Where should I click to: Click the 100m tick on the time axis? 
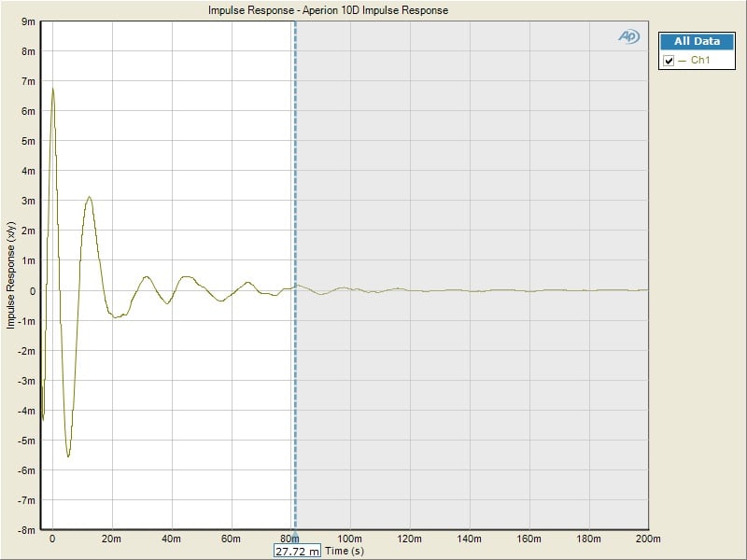tap(350, 539)
